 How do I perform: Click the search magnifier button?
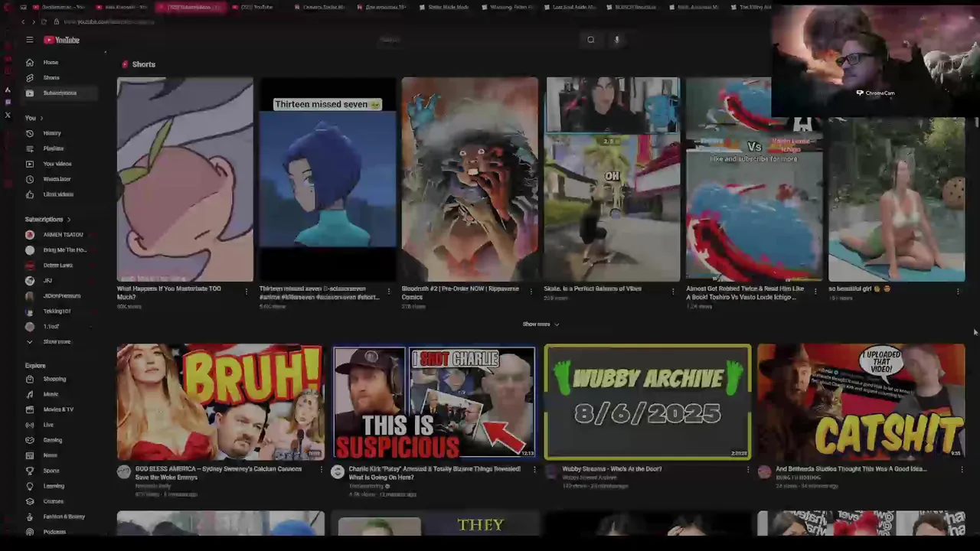tap(590, 40)
